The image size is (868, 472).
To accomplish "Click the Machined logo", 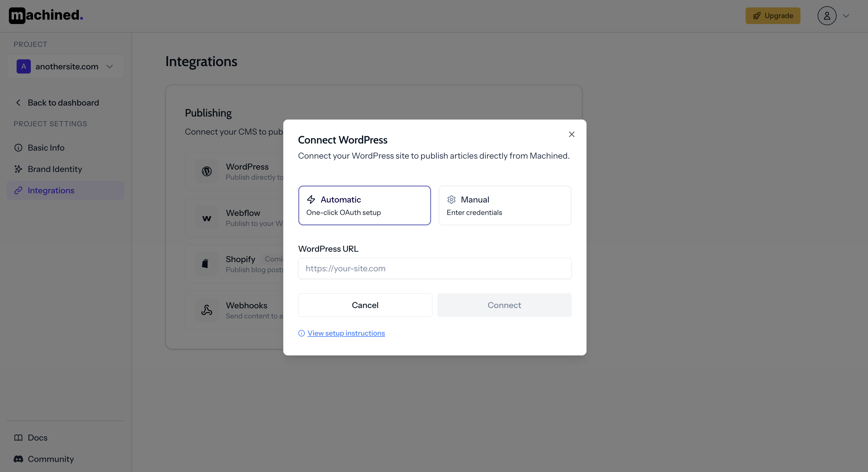I will (46, 15).
